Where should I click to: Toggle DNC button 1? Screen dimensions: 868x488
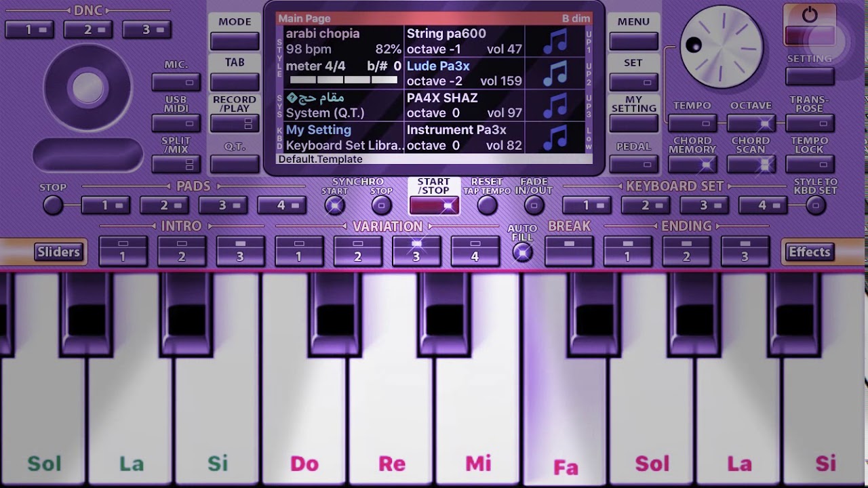click(29, 30)
